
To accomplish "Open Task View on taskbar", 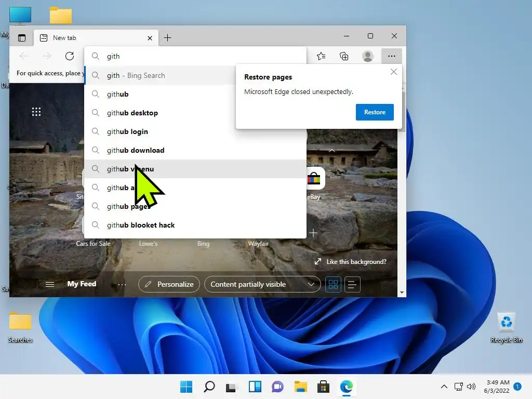I will click(x=232, y=387).
